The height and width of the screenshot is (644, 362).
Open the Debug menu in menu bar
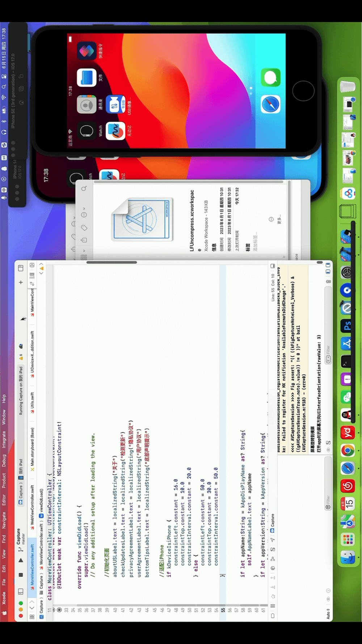pos(4,460)
